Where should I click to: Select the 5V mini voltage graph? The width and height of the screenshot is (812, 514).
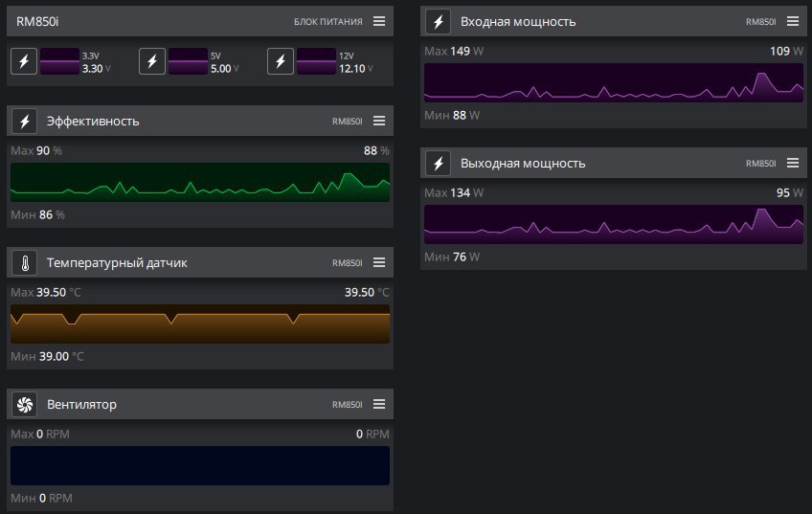tap(188, 61)
